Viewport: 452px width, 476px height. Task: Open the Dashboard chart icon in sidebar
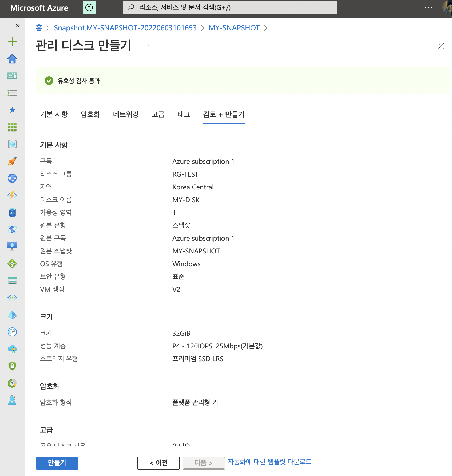coord(12,76)
